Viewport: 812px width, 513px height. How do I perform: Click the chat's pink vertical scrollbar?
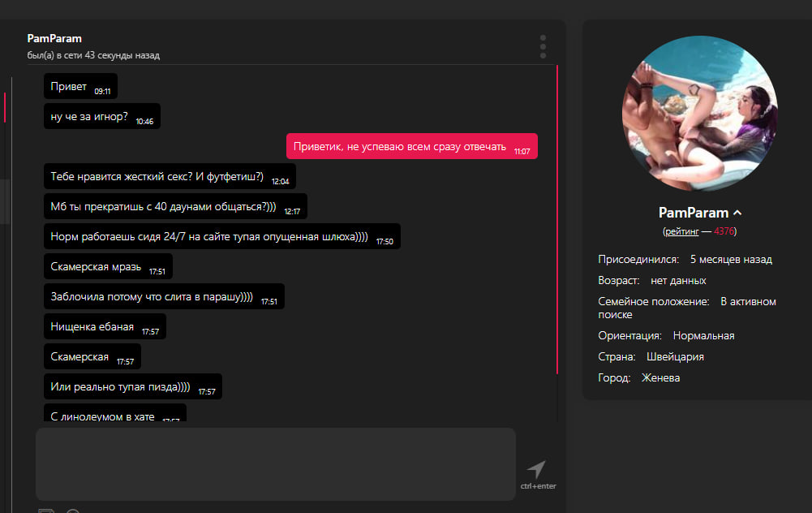557,219
